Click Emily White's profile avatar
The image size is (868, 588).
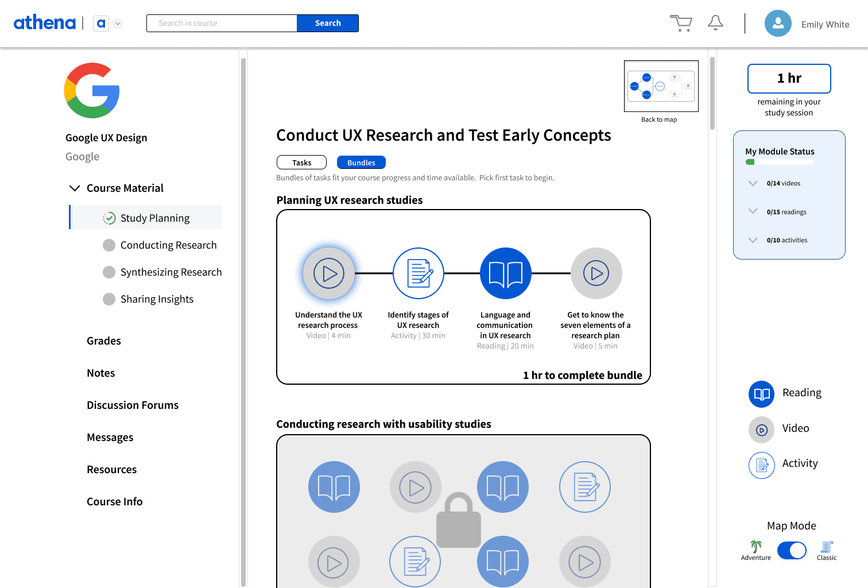[x=778, y=24]
